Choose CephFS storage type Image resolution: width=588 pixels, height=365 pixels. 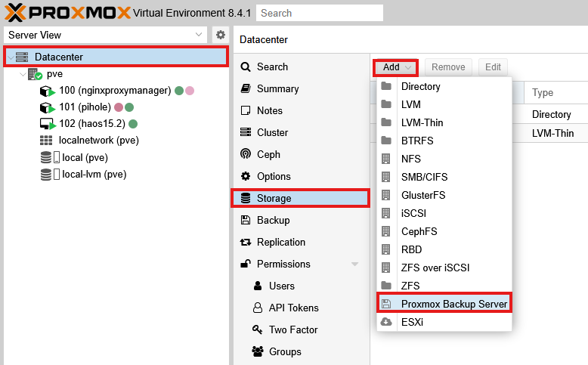[444, 231]
